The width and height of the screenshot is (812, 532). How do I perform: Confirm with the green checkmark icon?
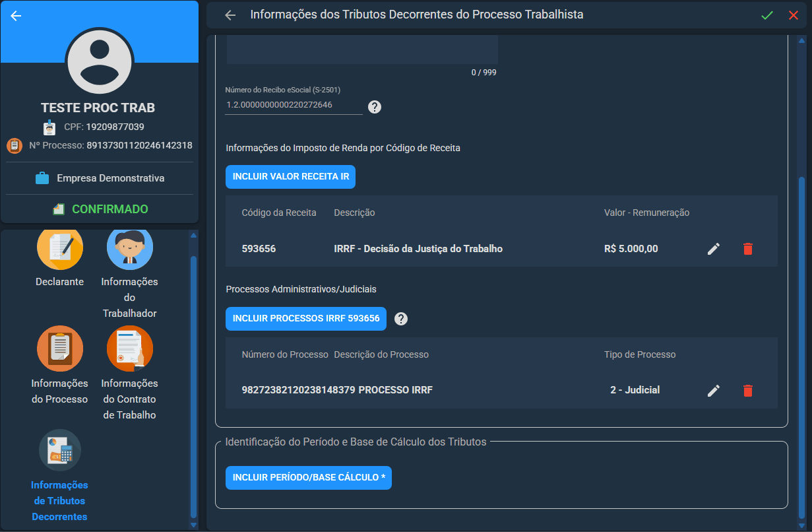(x=767, y=15)
